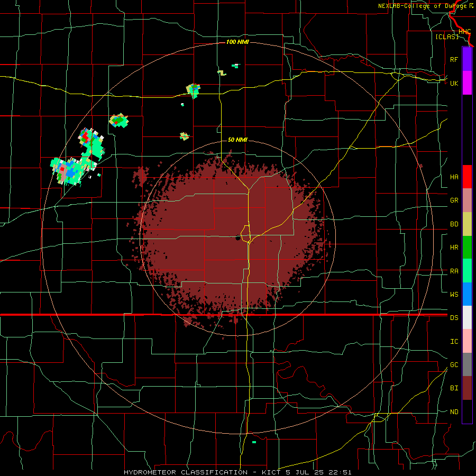476x476 pixels.
Task: Click the HHC product label
Action: click(x=464, y=32)
